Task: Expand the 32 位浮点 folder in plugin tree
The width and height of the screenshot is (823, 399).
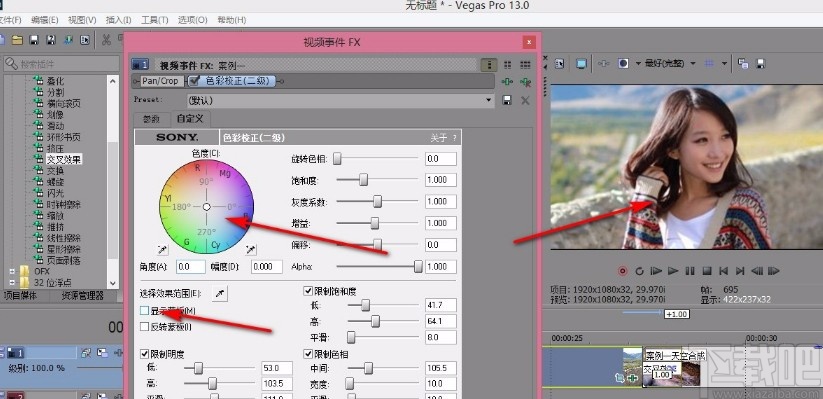Action: pos(12,282)
